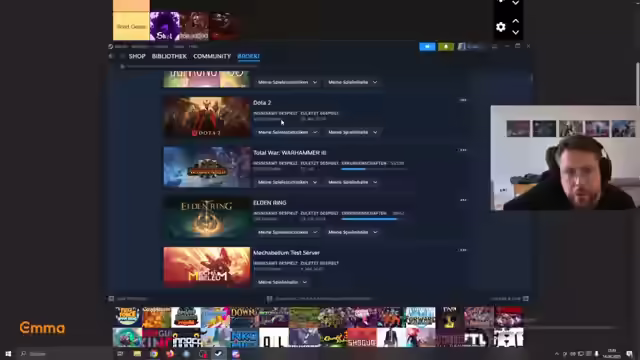
Task: Open friends and chat at Steam bottom right
Action: point(509,299)
